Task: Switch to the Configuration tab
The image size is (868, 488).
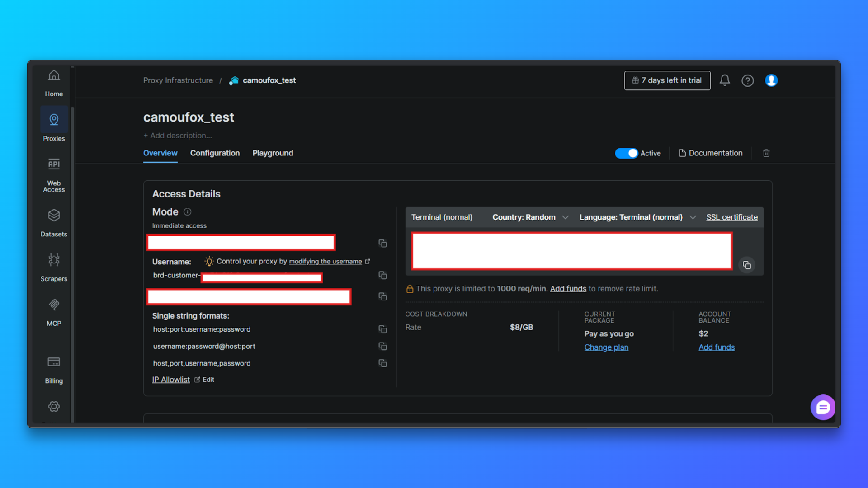Action: (x=215, y=153)
